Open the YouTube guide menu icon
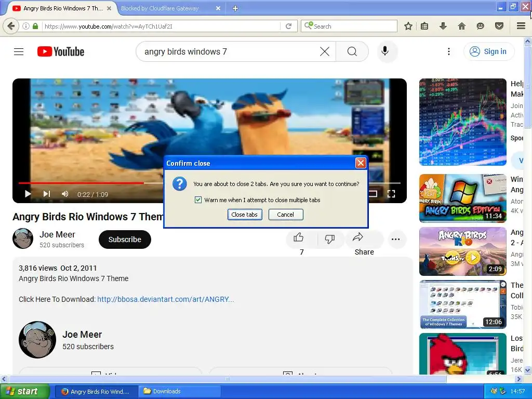 [x=19, y=51]
